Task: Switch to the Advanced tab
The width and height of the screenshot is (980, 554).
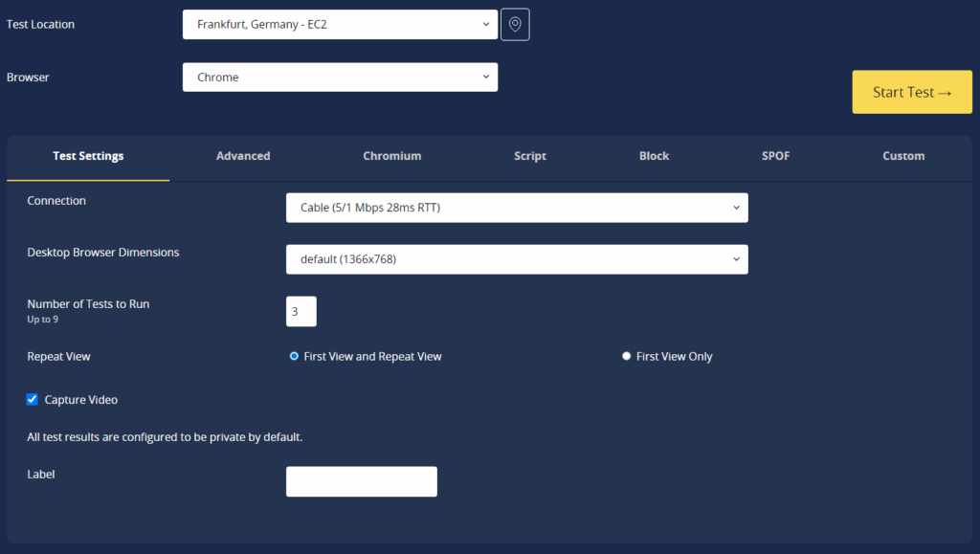Action: coord(243,156)
